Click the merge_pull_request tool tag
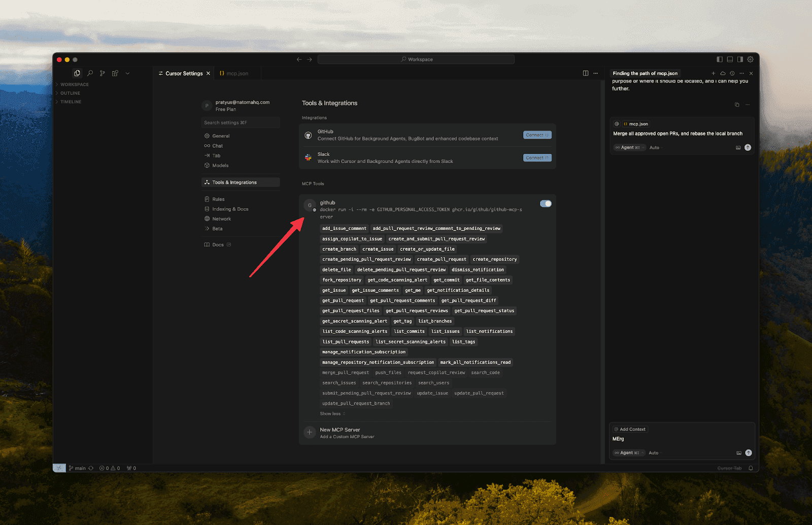Viewport: 812px width, 525px height. point(346,373)
